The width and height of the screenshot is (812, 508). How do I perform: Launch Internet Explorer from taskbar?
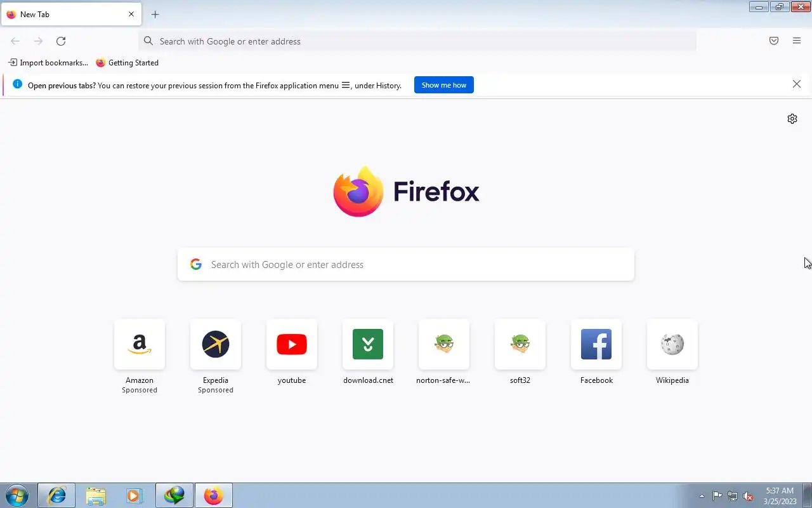tap(56, 495)
